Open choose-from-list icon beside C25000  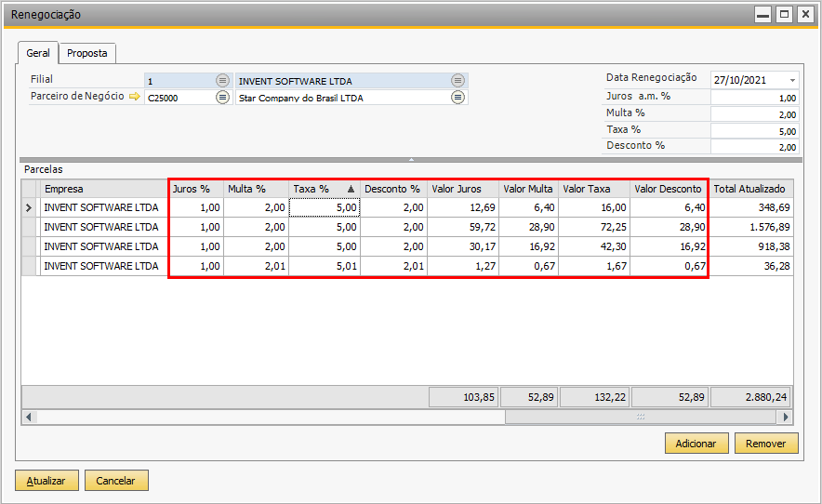[223, 97]
